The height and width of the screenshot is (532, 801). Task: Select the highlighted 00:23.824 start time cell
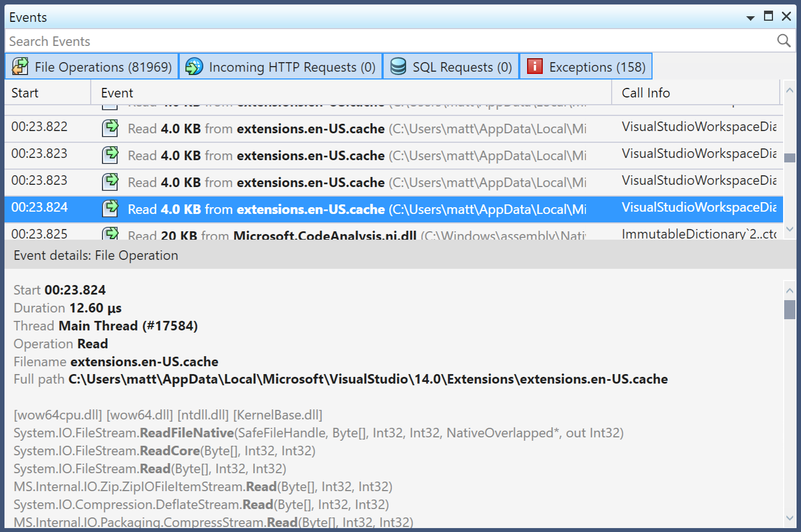[x=39, y=207]
